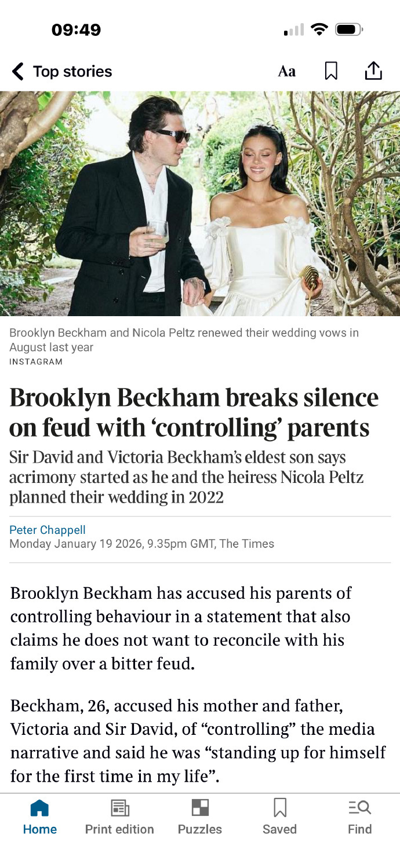Tap the Wi-Fi status icon
Viewport: 400px width, 868px height.
point(319,29)
